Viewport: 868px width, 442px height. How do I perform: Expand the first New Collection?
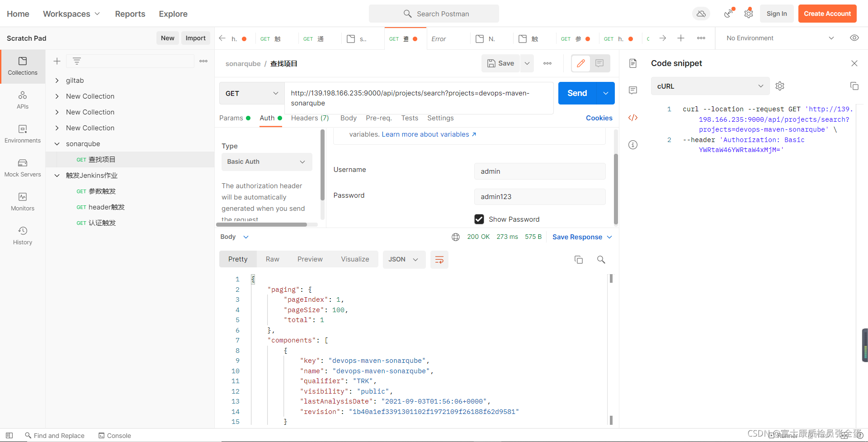point(57,96)
